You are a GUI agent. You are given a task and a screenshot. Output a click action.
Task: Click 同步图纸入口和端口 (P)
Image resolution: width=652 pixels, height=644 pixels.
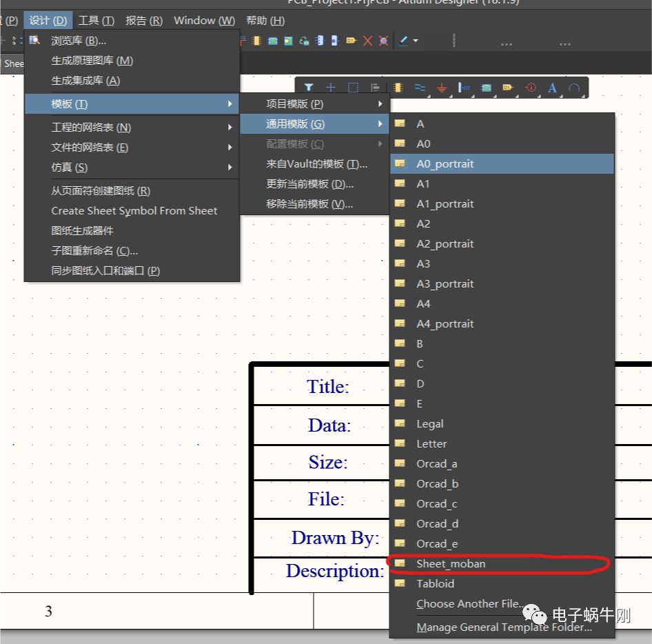(x=132, y=271)
